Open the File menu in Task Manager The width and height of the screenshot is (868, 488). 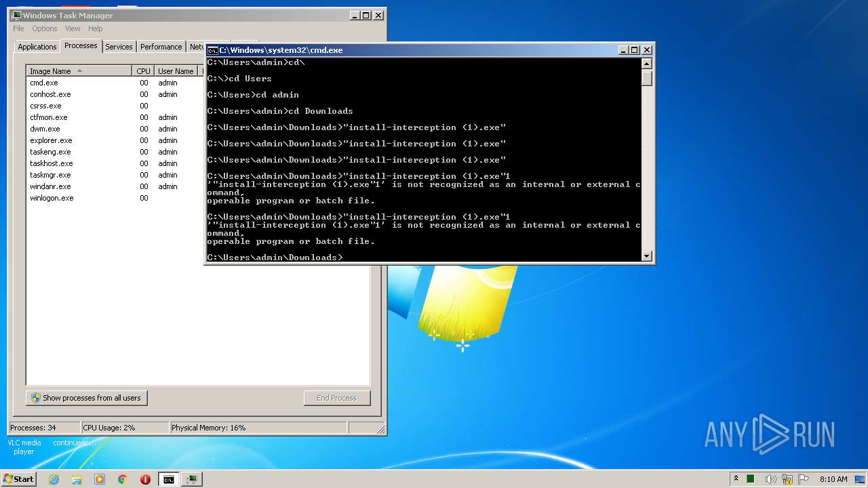pyautogui.click(x=18, y=28)
